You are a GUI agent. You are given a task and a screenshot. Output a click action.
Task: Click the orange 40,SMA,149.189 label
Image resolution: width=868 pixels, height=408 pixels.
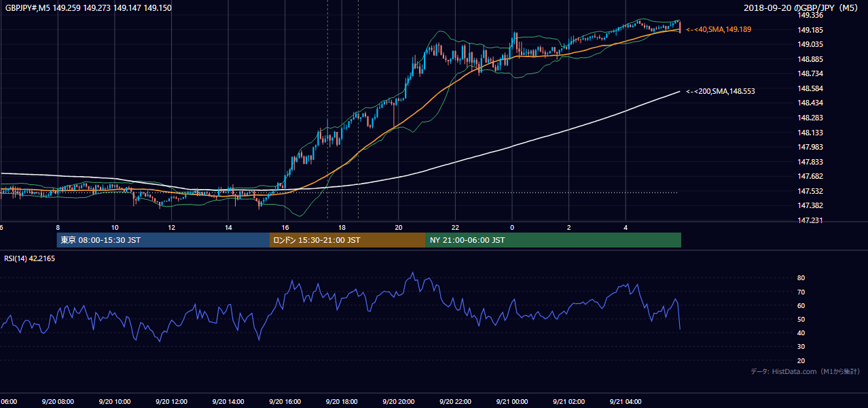click(719, 30)
